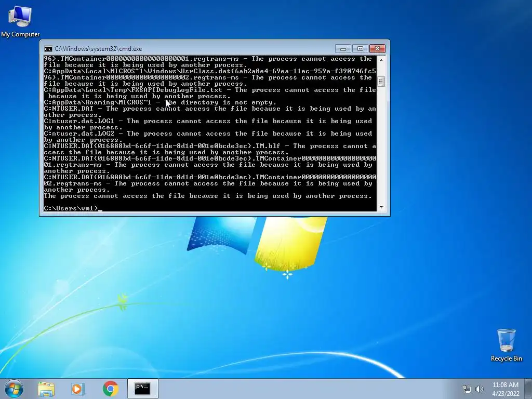Click the '01.regtrans-ms' output line

click(x=208, y=165)
